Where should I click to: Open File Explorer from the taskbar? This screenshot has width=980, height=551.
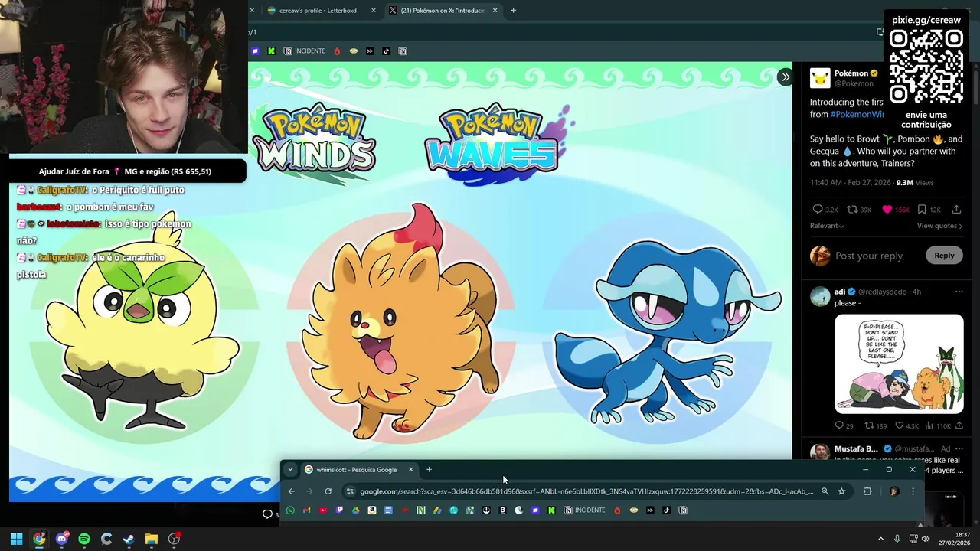[x=152, y=539]
